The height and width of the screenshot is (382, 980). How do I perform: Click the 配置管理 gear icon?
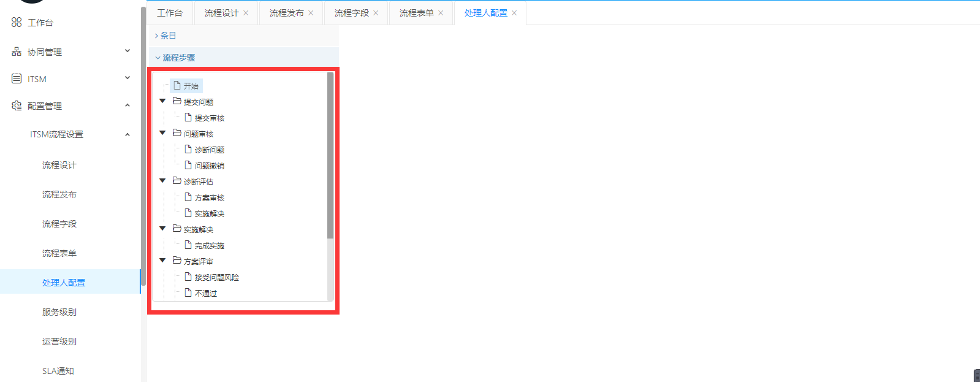click(x=17, y=106)
